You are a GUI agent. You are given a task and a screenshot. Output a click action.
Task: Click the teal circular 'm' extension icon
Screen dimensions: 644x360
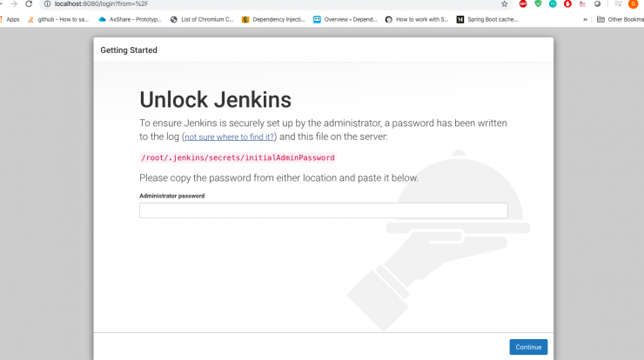pyautogui.click(x=553, y=4)
